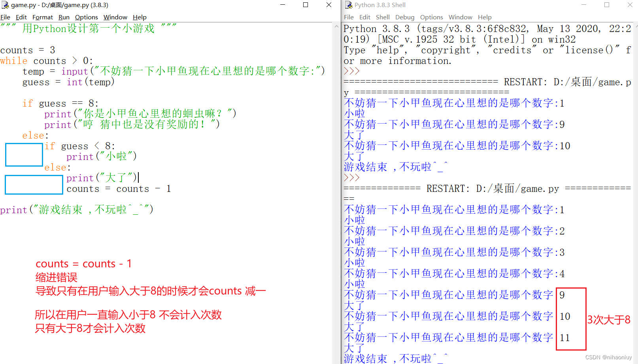This screenshot has height=364, width=638.
Task: Click the 'temp = input' code line
Action: [x=174, y=71]
